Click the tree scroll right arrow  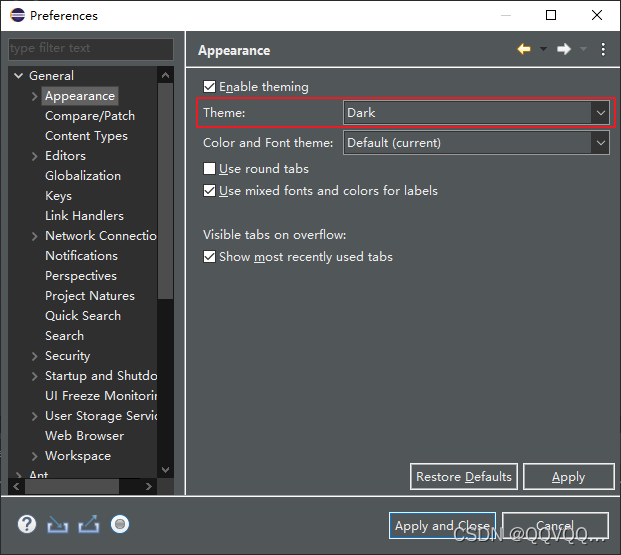point(149,486)
